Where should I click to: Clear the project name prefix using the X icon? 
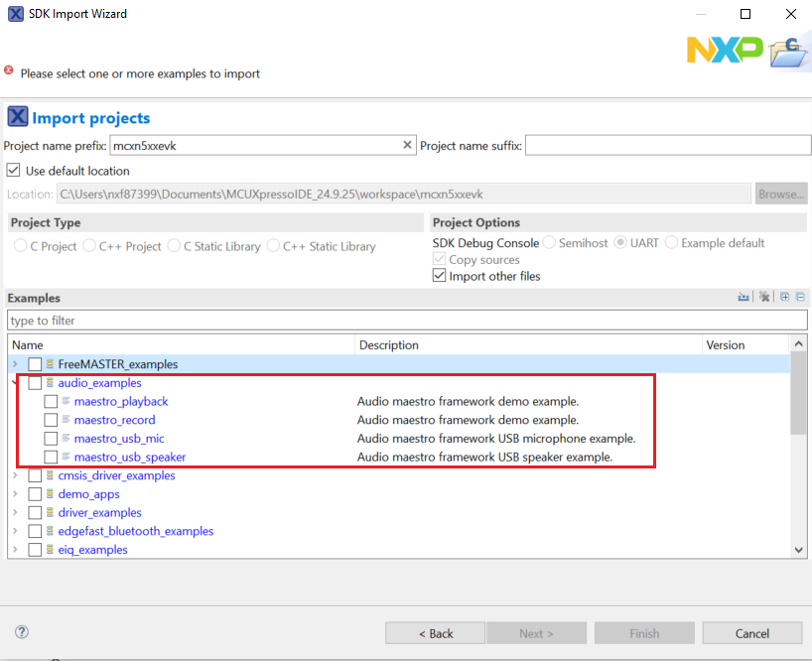407,144
